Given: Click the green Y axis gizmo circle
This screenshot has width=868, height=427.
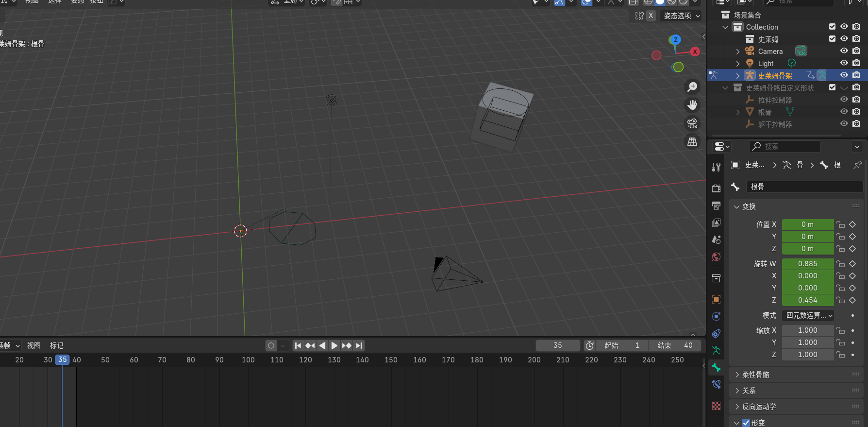Looking at the screenshot, I should pos(678,67).
